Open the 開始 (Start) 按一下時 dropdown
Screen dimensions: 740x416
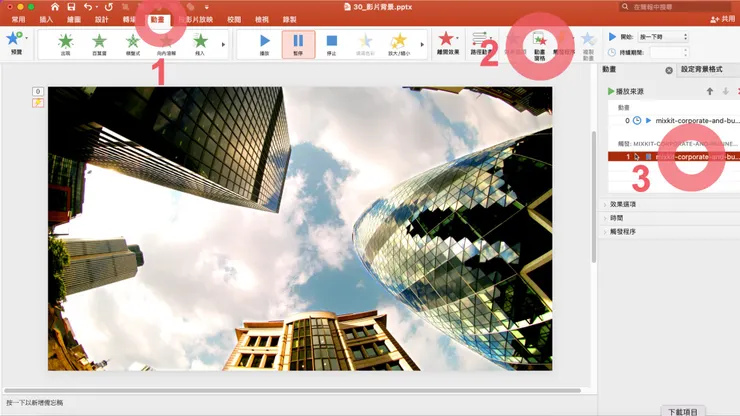click(x=663, y=36)
